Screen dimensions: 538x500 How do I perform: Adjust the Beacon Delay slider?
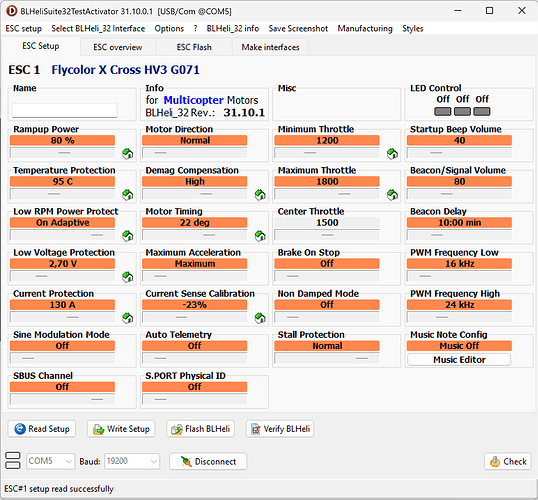click(x=459, y=235)
